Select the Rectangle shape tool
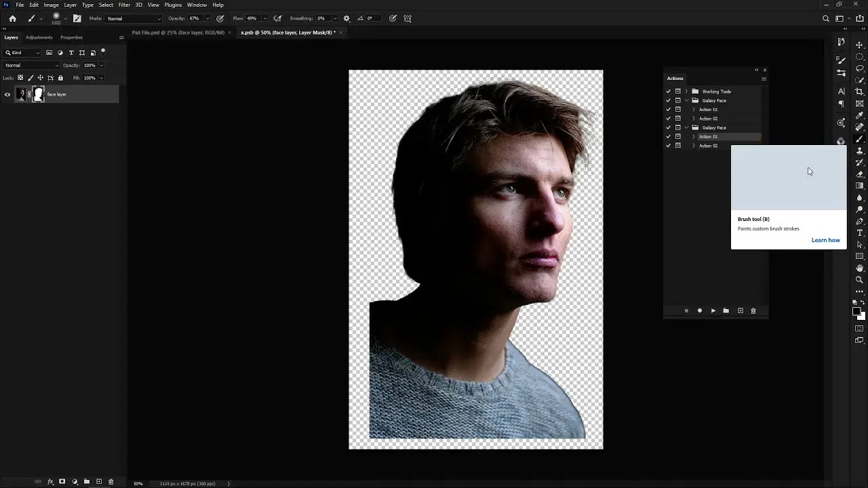Viewport: 868px width, 488px height. click(860, 256)
